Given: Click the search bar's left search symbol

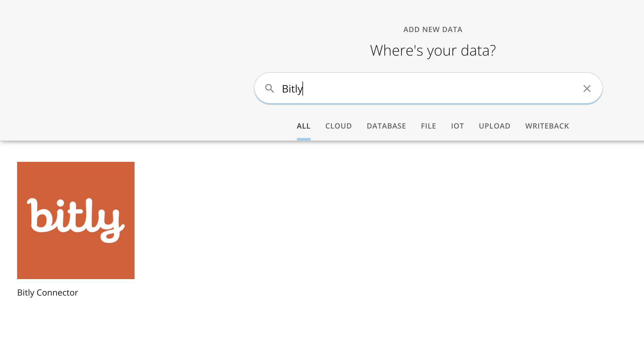Looking at the screenshot, I should pyautogui.click(x=270, y=89).
